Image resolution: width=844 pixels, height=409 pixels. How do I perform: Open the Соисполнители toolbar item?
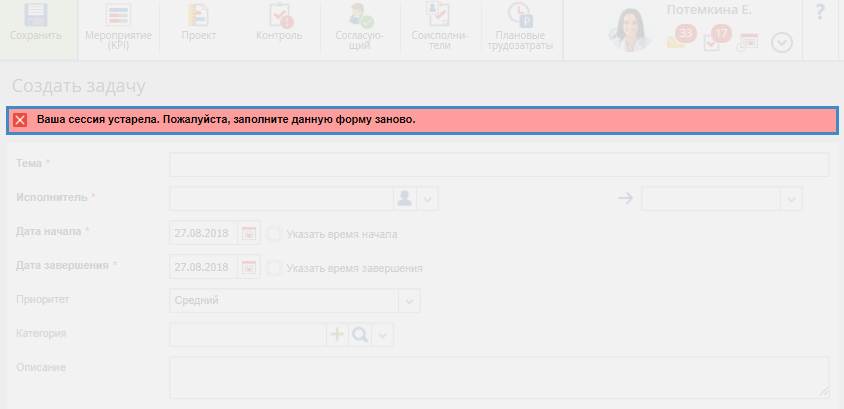pyautogui.click(x=440, y=26)
